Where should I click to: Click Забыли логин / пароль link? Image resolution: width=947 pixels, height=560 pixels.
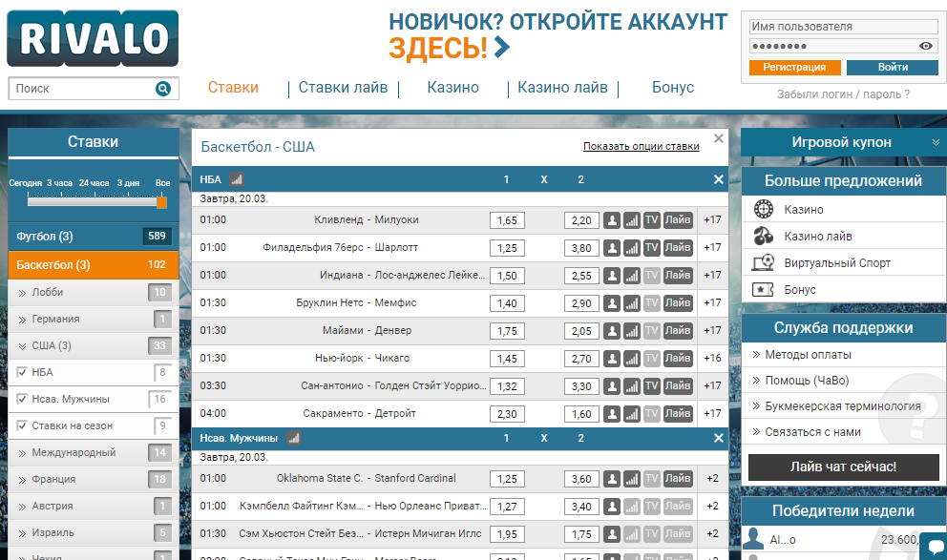[843, 94]
